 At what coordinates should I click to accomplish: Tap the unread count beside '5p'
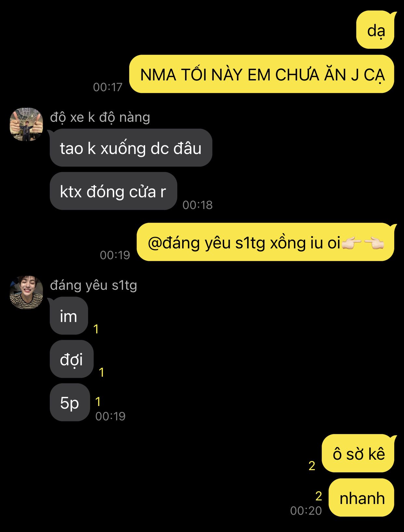[x=98, y=402]
